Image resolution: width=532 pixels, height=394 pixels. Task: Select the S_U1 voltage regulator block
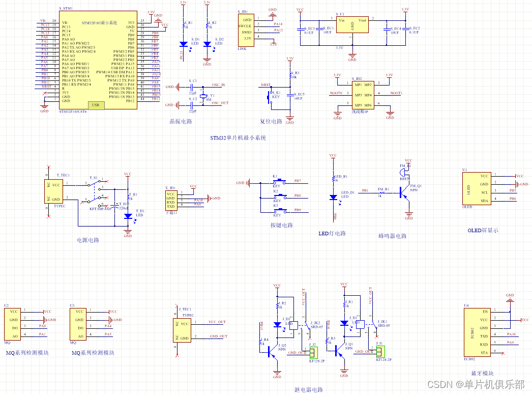click(x=352, y=25)
